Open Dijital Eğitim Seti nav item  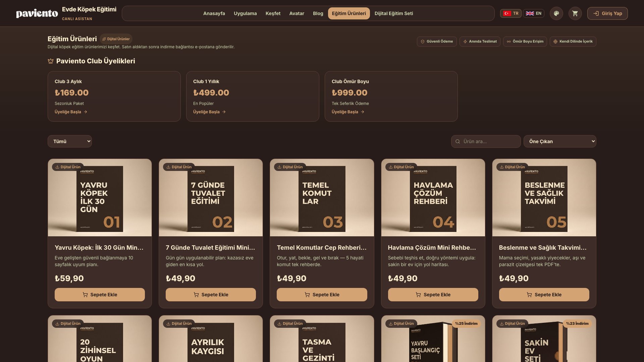[394, 13]
